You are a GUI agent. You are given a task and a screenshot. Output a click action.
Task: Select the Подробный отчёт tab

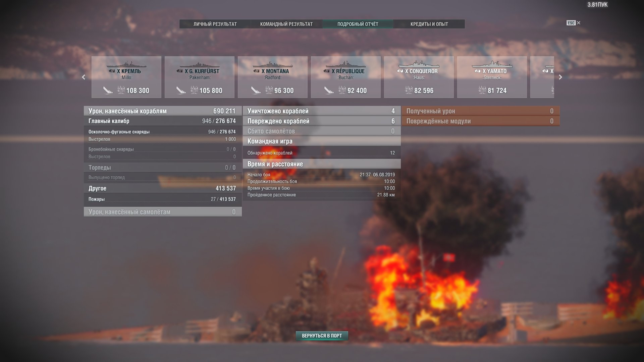(x=358, y=24)
